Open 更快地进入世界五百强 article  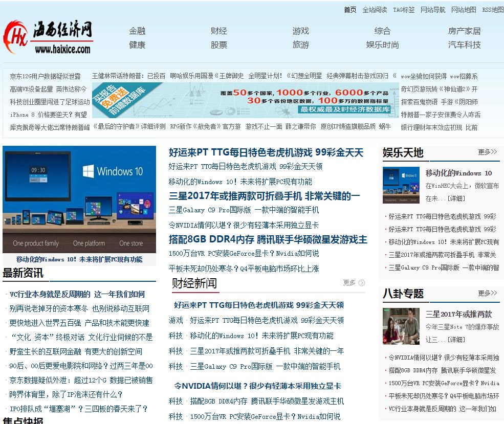point(79,323)
